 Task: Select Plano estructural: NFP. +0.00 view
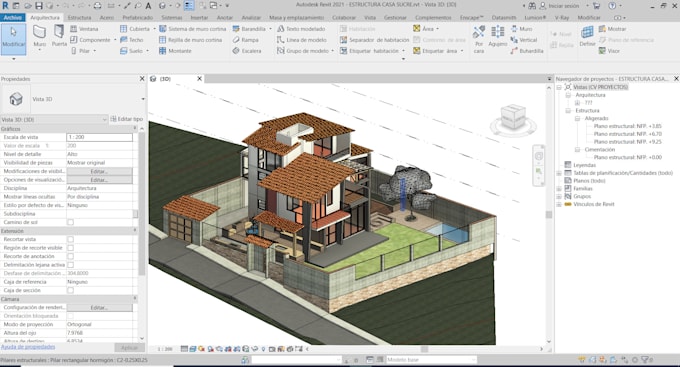pyautogui.click(x=628, y=157)
